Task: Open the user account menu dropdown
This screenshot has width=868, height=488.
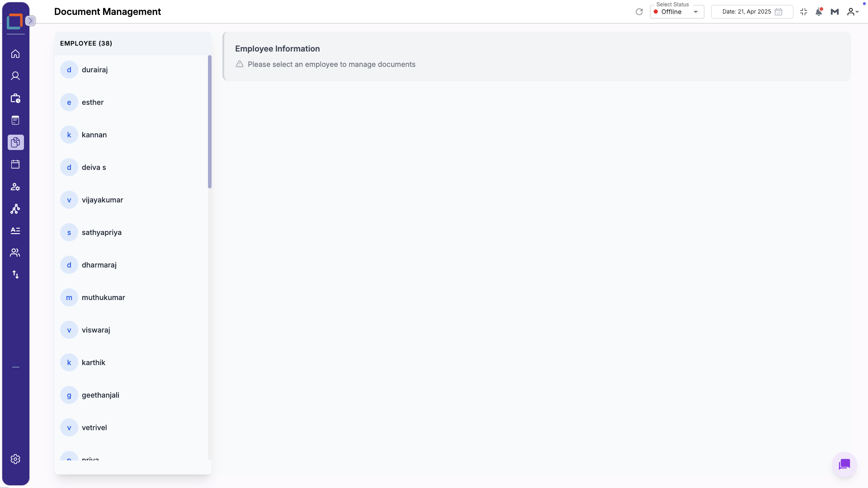Action: tap(853, 12)
